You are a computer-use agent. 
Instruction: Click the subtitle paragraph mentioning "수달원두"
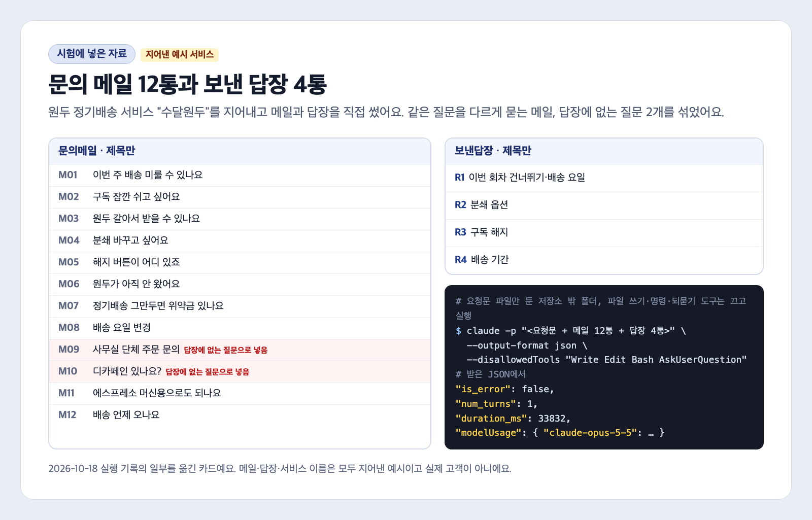click(386, 112)
